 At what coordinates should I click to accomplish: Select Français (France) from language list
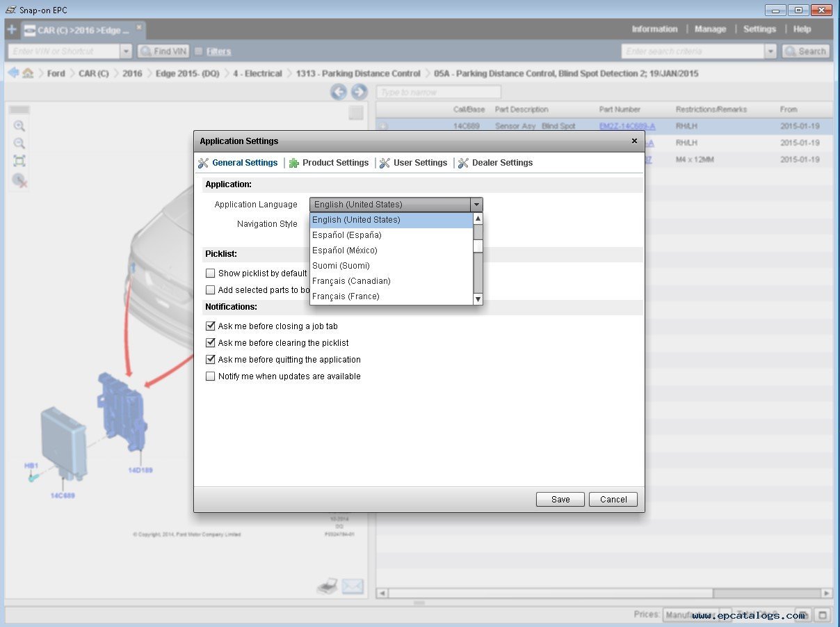tap(346, 296)
